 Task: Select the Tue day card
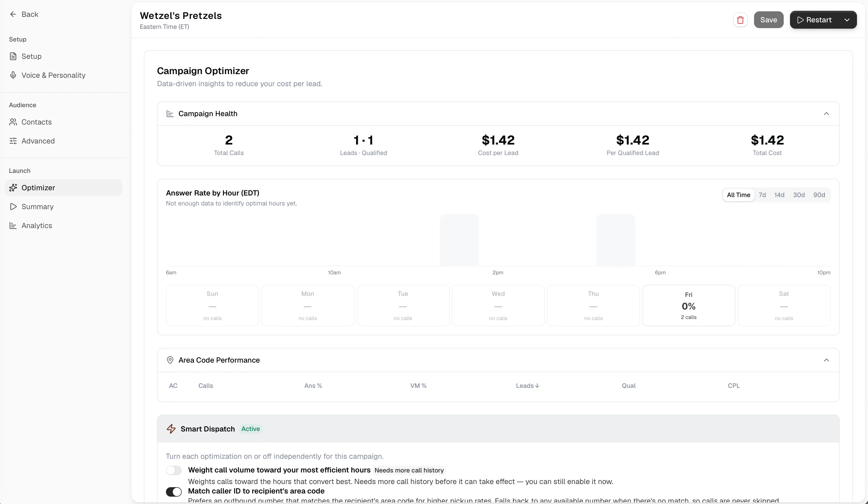click(403, 305)
